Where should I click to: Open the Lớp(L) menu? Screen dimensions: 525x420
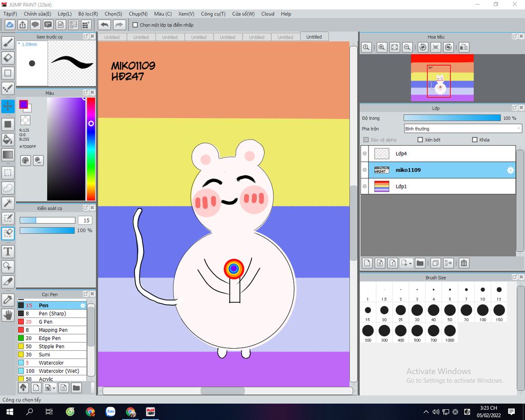coord(65,14)
